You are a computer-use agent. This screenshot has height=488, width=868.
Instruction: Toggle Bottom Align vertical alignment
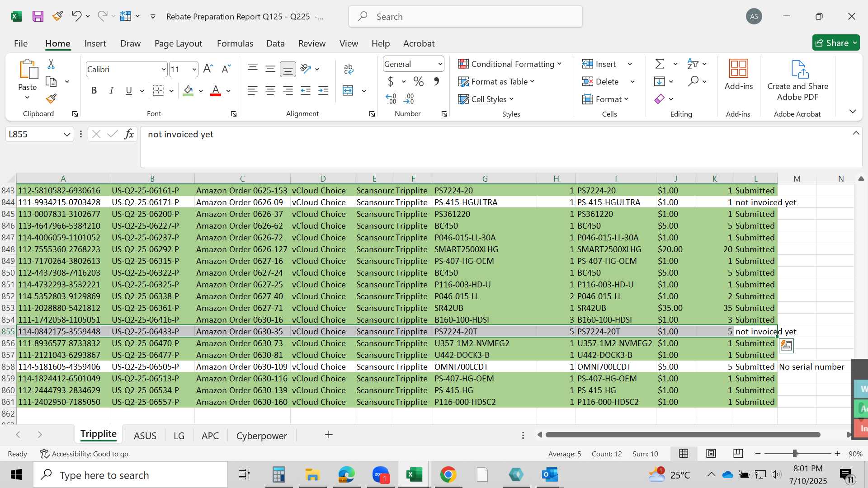(288, 69)
